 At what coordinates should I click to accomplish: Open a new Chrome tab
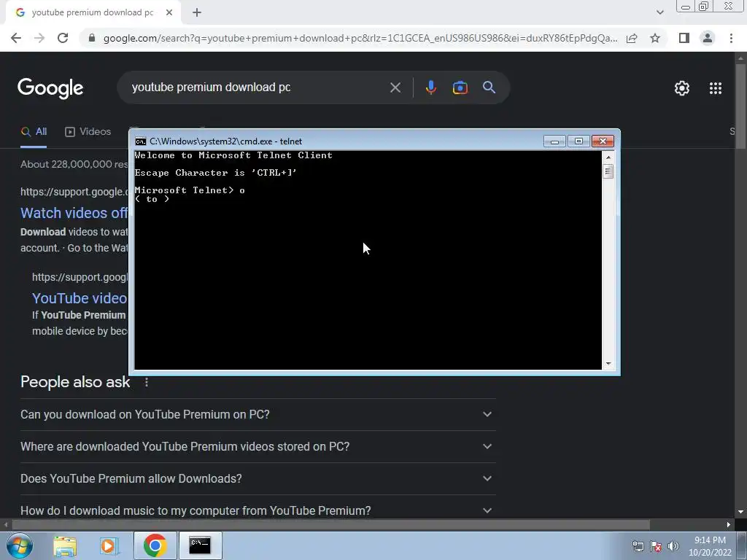point(197,13)
